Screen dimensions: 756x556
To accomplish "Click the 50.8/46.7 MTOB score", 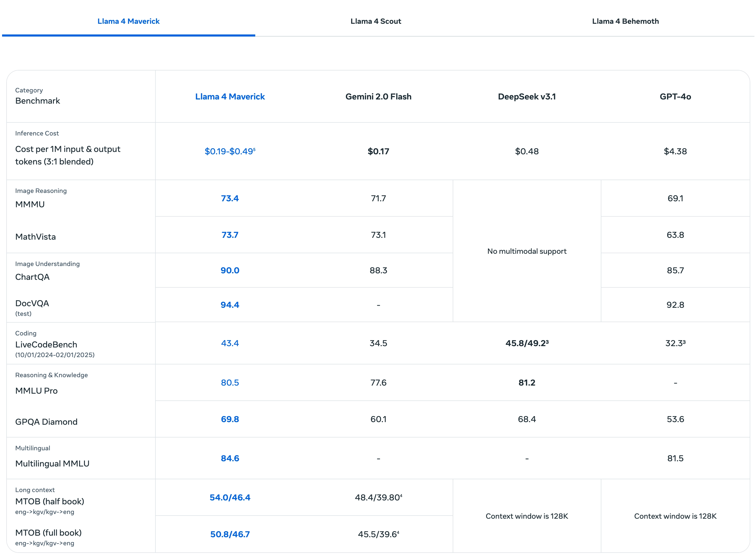I will 230,534.
